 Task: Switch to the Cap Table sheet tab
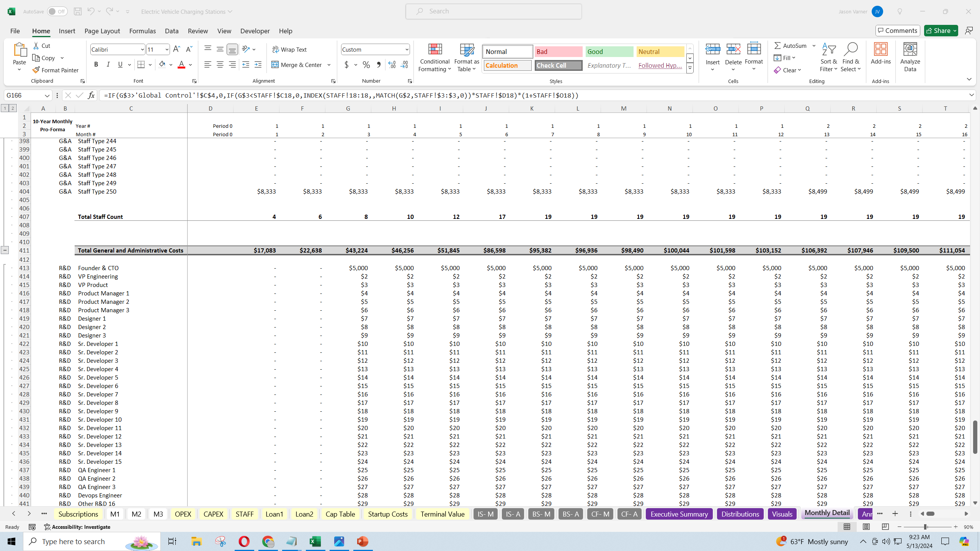point(340,514)
